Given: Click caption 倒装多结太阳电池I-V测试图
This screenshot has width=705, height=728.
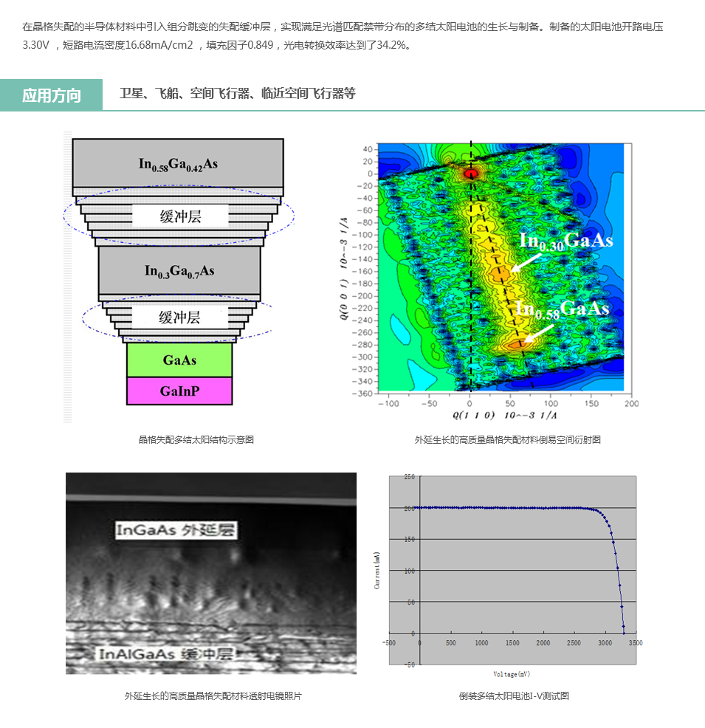Looking at the screenshot, I should 514,696.
